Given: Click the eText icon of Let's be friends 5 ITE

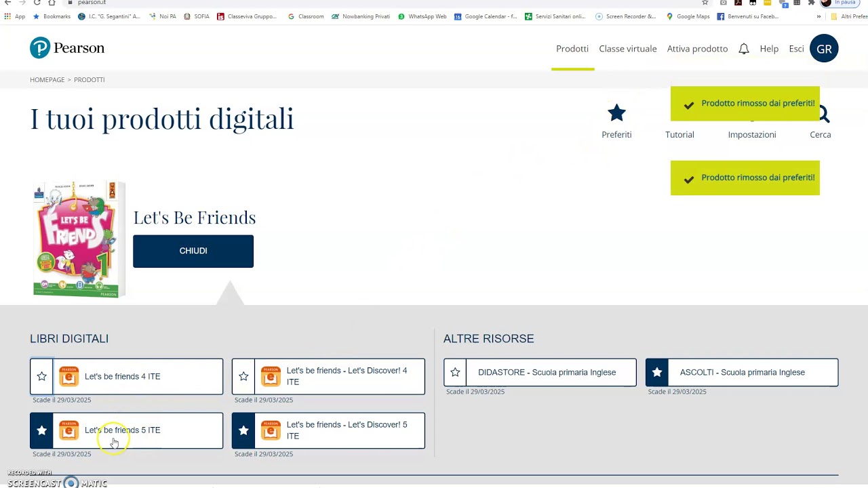Looking at the screenshot, I should coord(68,430).
